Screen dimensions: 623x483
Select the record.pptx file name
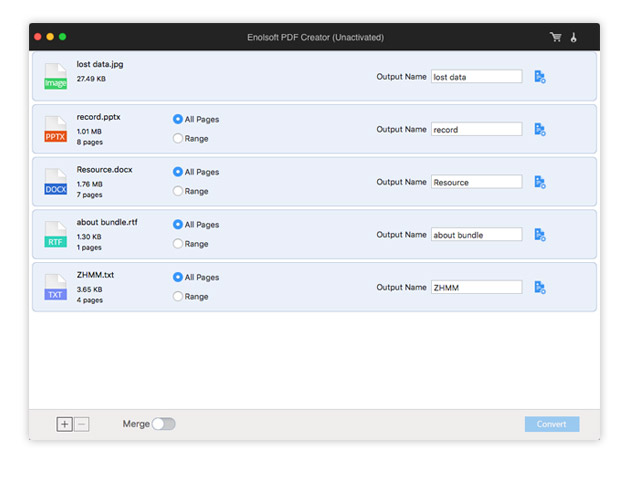98,117
